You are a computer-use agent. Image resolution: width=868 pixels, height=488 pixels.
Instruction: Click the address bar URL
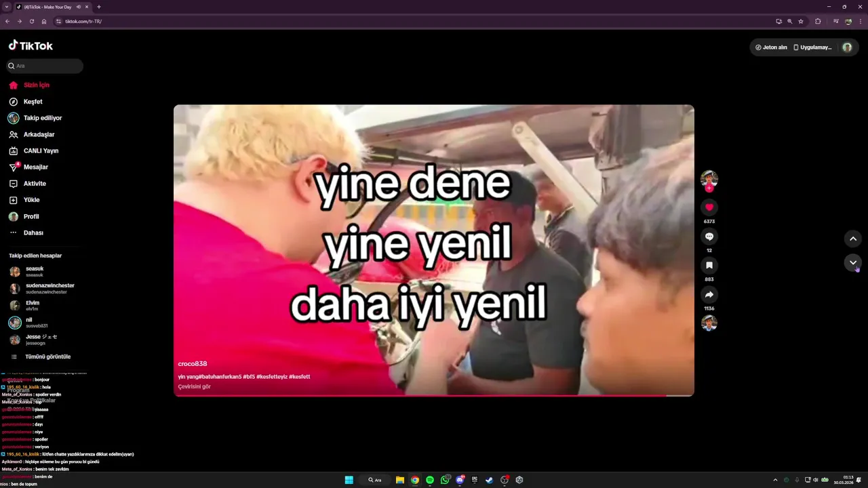point(83,21)
